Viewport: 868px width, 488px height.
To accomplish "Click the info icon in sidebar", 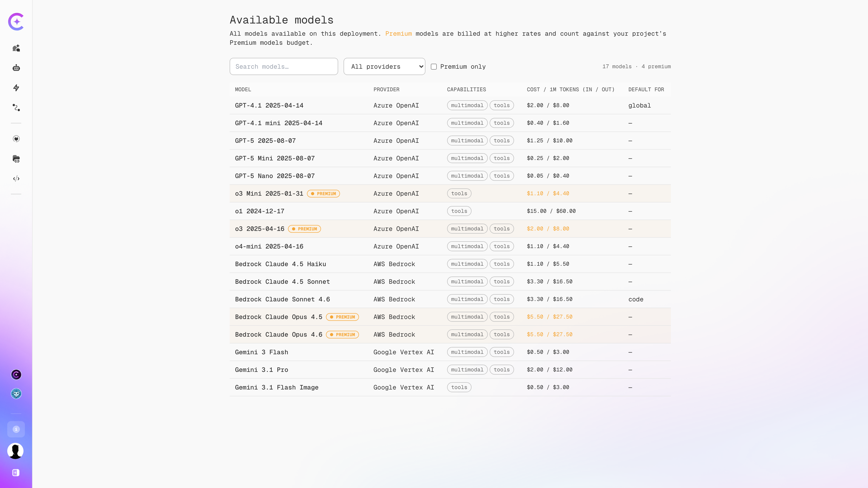I will point(16,429).
